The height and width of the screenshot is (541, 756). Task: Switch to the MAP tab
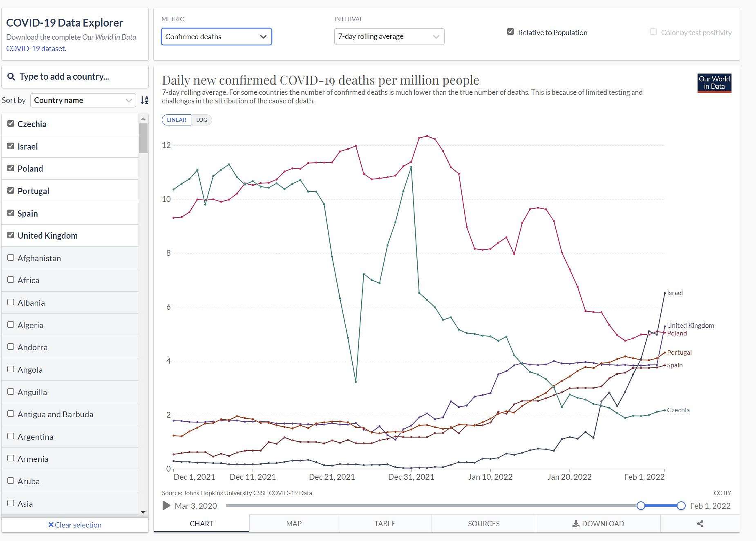(294, 524)
